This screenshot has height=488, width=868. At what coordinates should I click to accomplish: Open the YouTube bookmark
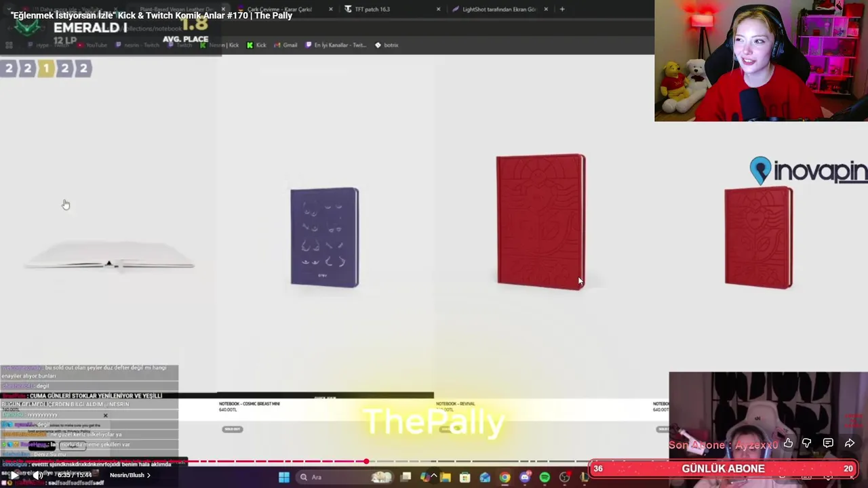point(92,45)
